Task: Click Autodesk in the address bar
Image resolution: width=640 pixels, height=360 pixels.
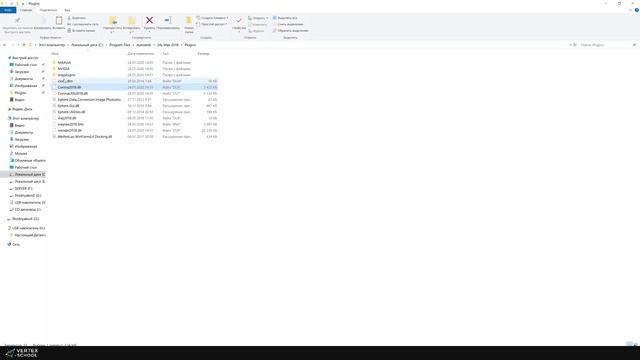Action: pos(144,45)
